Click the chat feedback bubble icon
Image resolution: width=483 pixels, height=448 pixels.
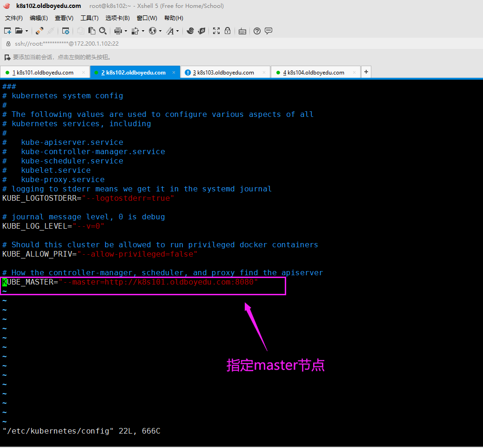[x=268, y=31]
